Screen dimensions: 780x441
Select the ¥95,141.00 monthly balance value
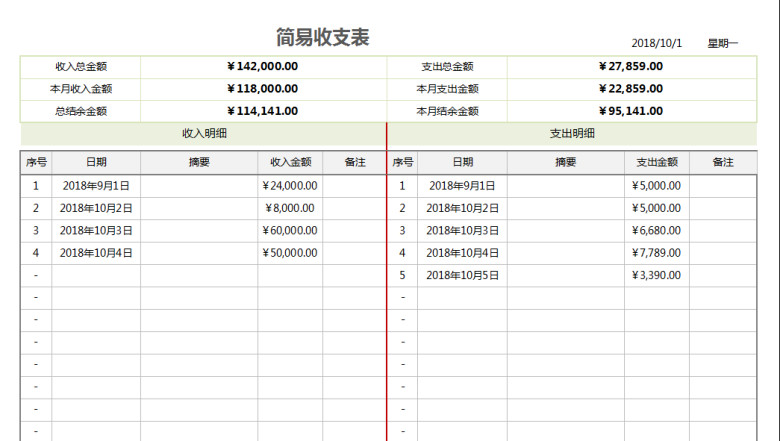[x=631, y=111]
